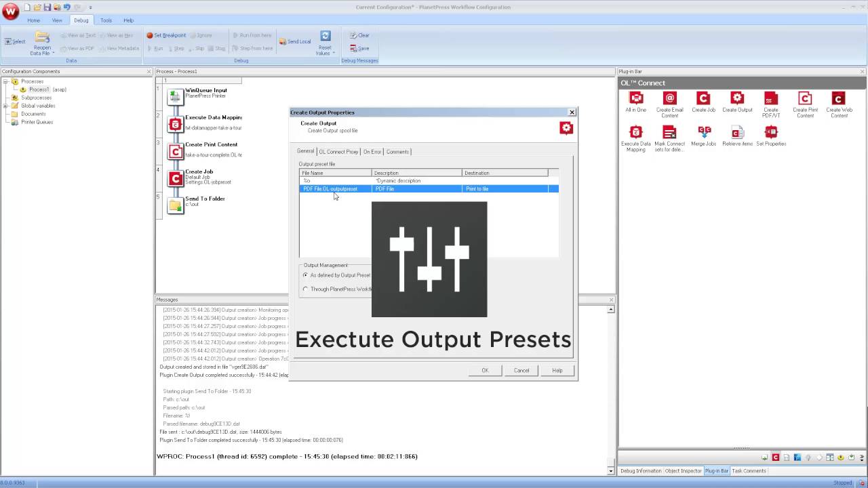The width and height of the screenshot is (868, 488).
Task: Select the PDF File.OL-outputpreset row
Action: click(x=429, y=189)
